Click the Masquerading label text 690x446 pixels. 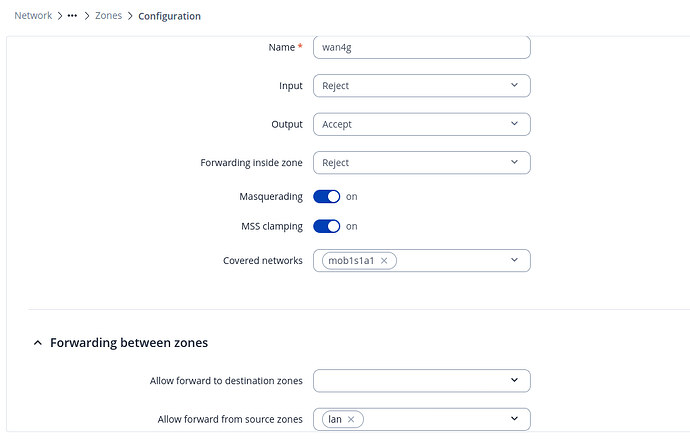[271, 197]
